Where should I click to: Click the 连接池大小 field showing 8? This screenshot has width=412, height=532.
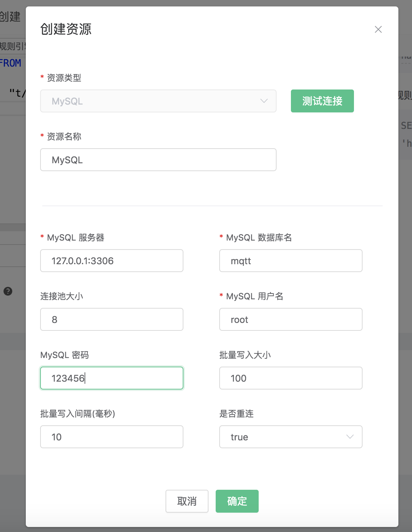click(x=112, y=319)
